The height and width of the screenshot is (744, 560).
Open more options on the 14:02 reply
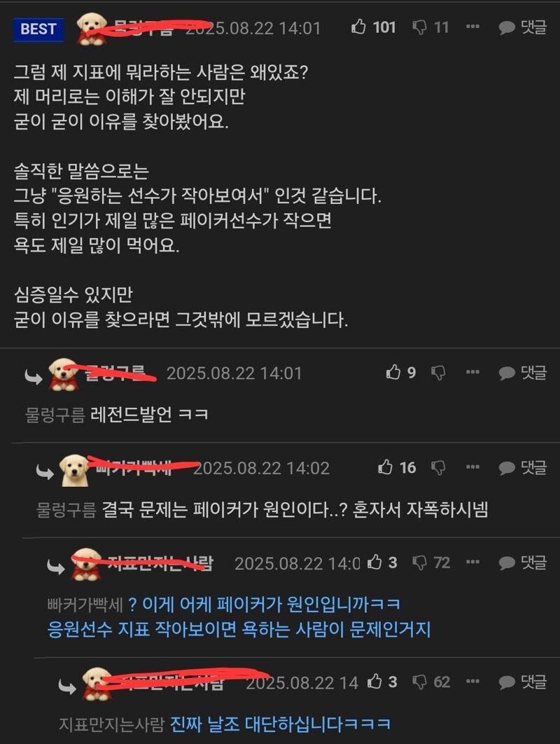tap(472, 467)
